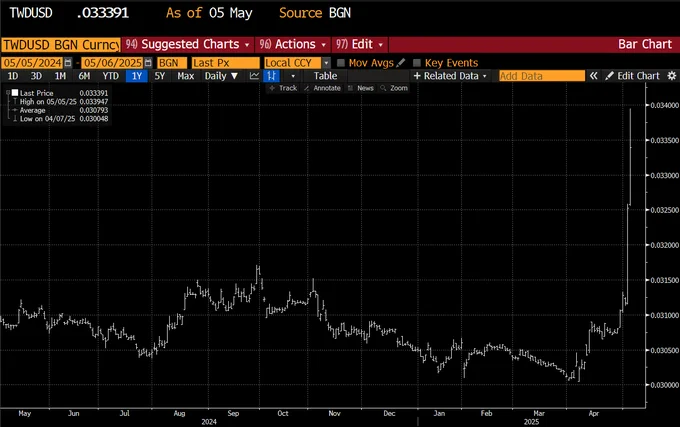
Task: Click the Add Data input box
Action: (542, 76)
